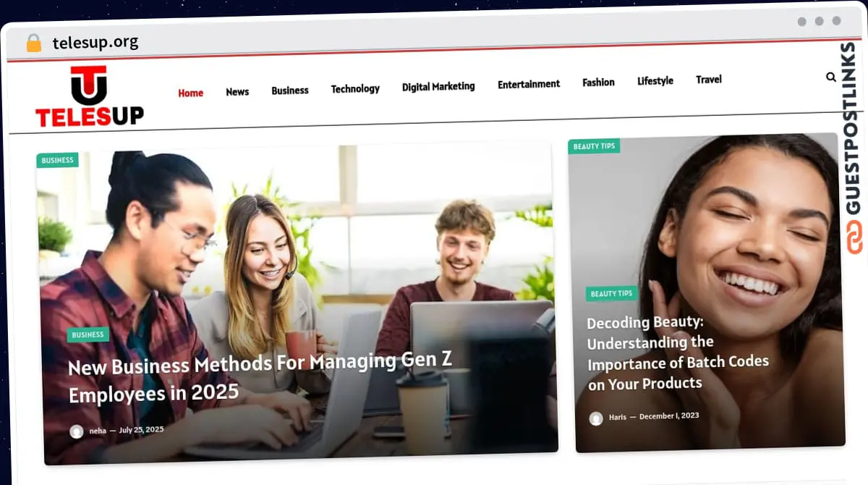
Task: Click the Guestpostlinks chain logo icon
Action: pyautogui.click(x=855, y=237)
